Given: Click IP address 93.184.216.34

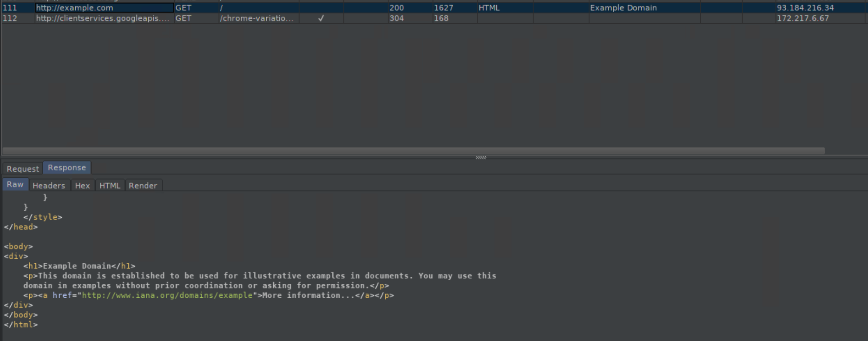Looking at the screenshot, I should pos(805,8).
